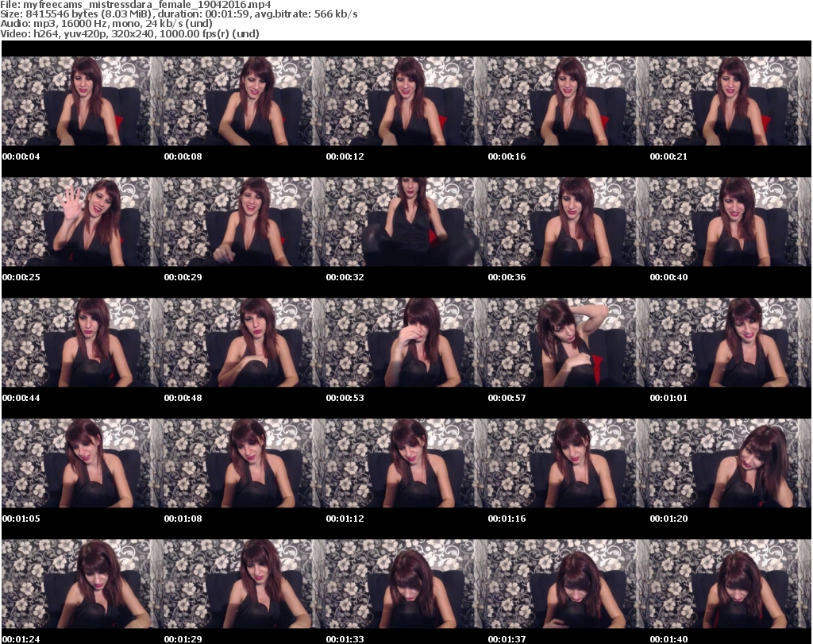Select the frame thumbnail at 00:01:16
Viewport: 813px width, 644px height.
click(568, 463)
